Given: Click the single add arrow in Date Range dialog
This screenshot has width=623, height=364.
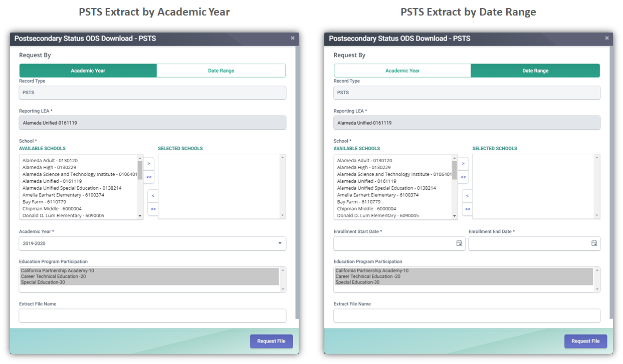Looking at the screenshot, I should [463, 163].
